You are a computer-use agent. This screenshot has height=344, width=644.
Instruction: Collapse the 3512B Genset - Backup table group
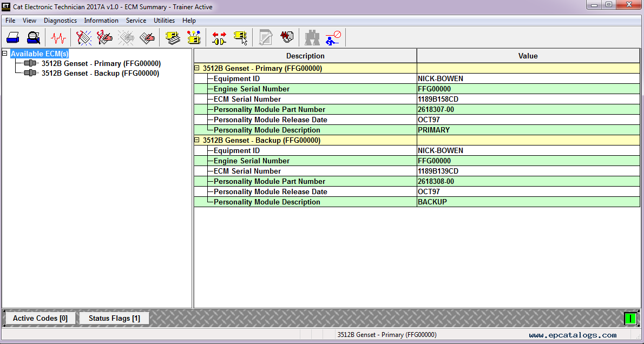[197, 141]
